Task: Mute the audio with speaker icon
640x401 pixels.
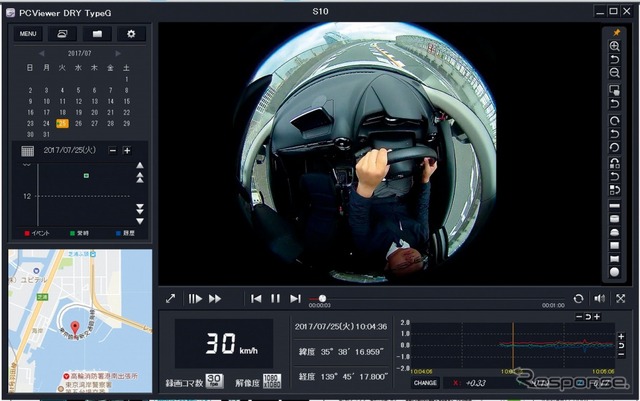Action: (x=599, y=298)
